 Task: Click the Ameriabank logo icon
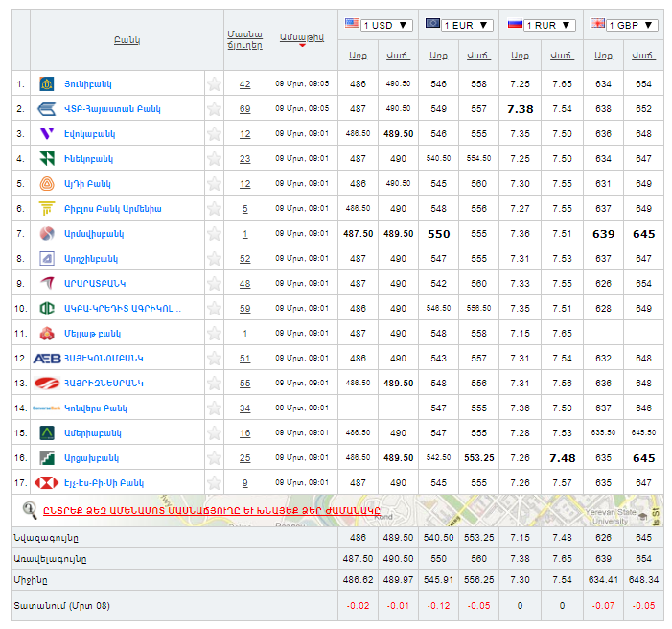pos(46,433)
